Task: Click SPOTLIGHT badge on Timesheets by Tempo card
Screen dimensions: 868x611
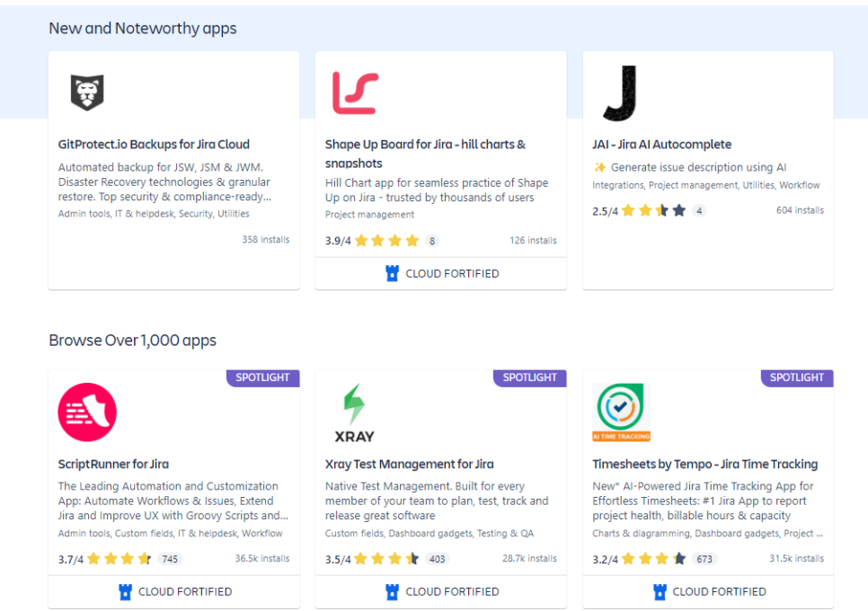Action: (x=797, y=378)
